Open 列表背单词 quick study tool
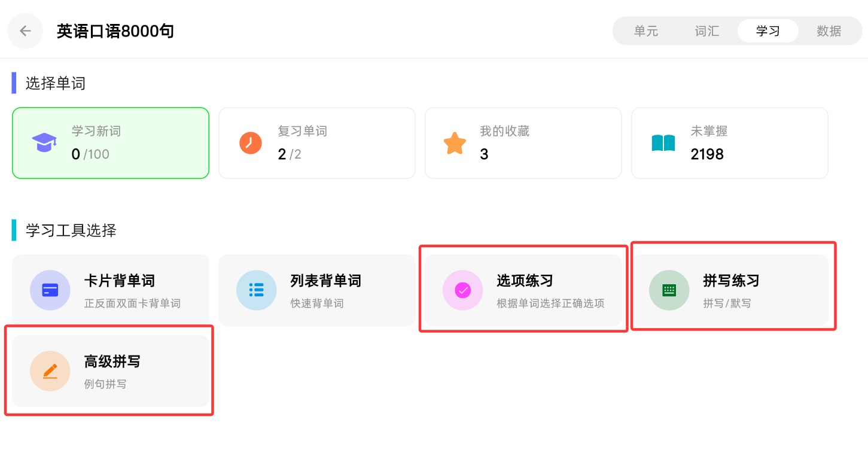Viewport: 868px width, 465px height. [317, 290]
